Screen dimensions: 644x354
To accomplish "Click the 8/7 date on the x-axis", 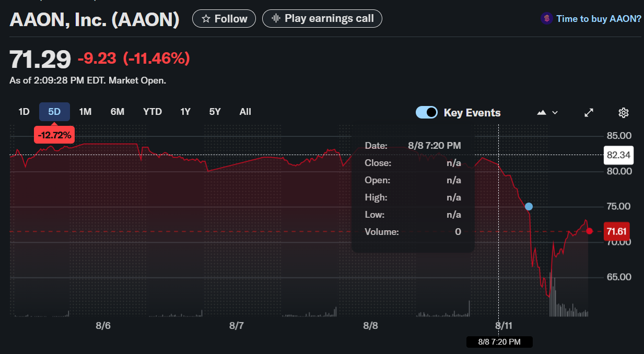I will pyautogui.click(x=237, y=326).
